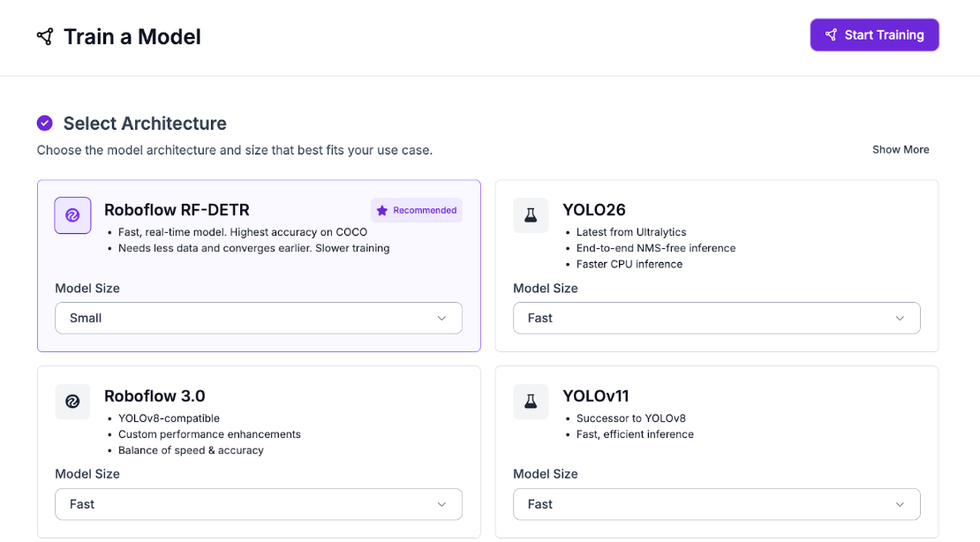Click the Train a Model graph icon
Image resolution: width=980 pixels, height=542 pixels.
[x=45, y=36]
